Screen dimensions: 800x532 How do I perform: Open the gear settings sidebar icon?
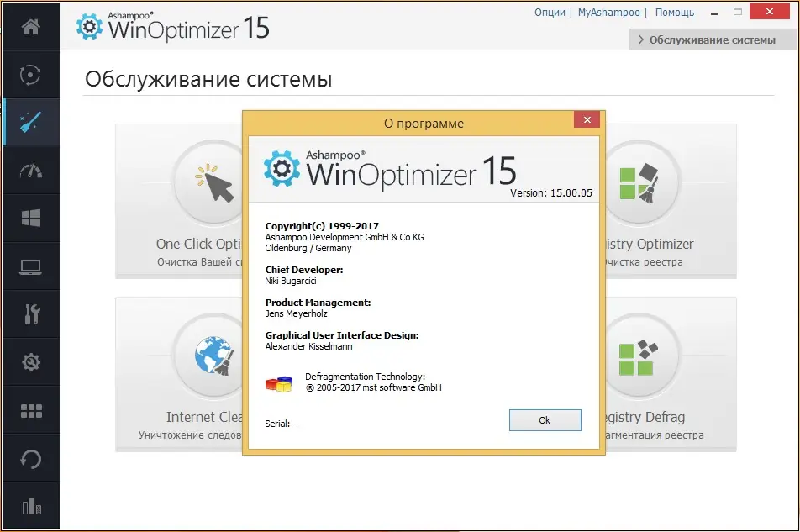[x=31, y=362]
